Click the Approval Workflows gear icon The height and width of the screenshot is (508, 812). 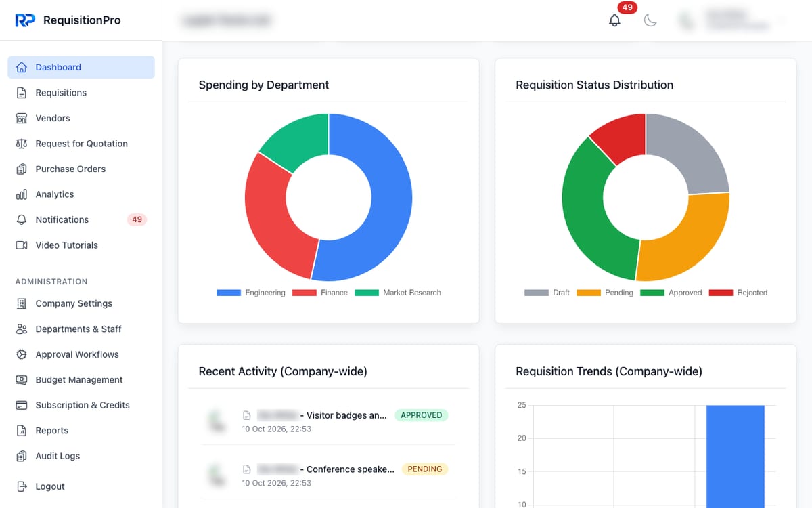pyautogui.click(x=22, y=354)
